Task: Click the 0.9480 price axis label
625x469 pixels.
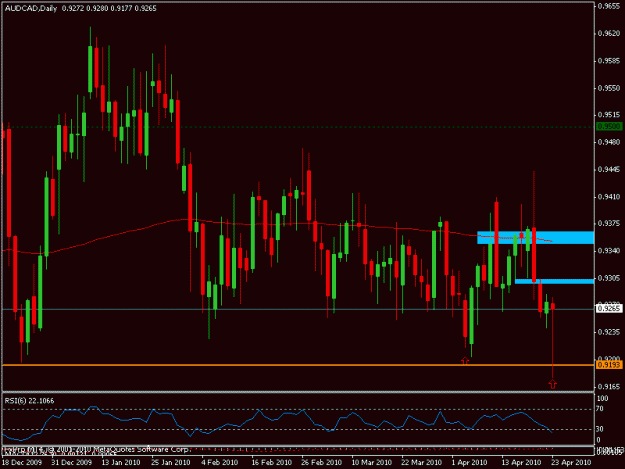Action: (609, 142)
